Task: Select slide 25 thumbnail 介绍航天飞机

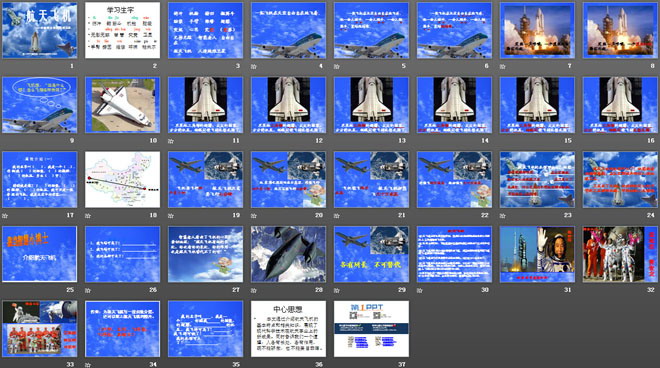Action: click(x=40, y=254)
